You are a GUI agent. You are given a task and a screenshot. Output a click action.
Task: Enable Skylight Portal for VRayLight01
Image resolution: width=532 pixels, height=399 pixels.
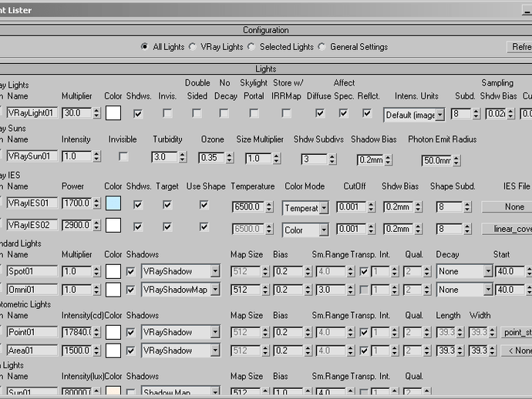coord(254,113)
